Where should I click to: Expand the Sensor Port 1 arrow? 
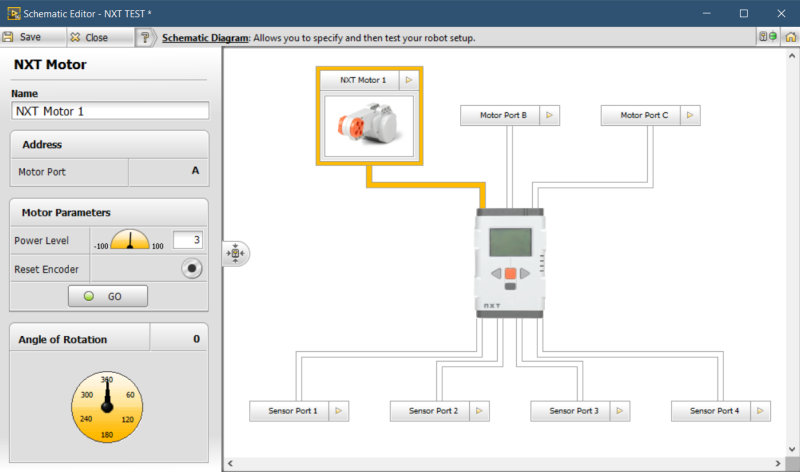coord(339,411)
